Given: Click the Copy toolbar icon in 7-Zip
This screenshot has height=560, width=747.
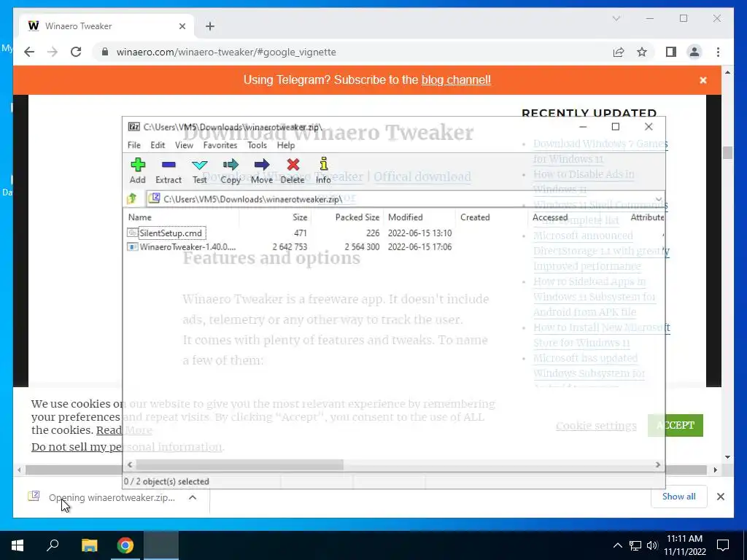Looking at the screenshot, I should (x=231, y=171).
